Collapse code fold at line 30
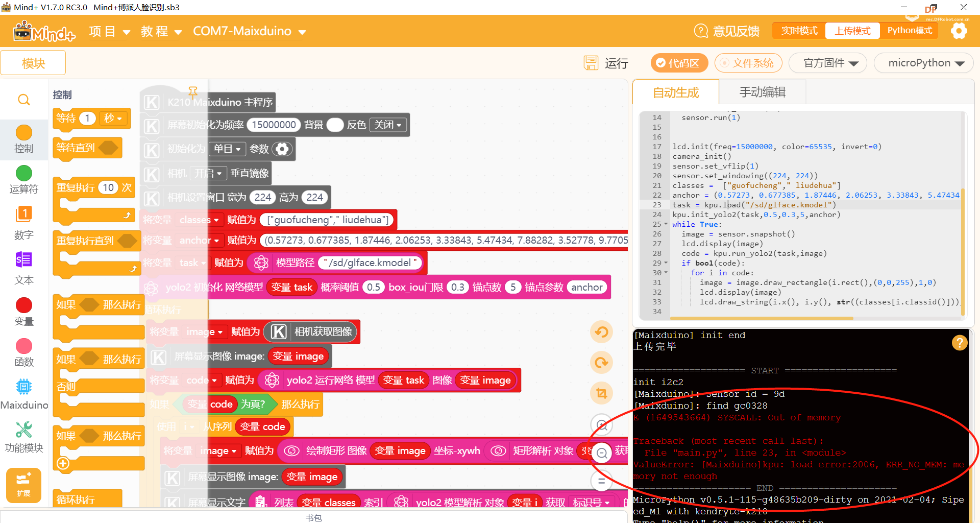 (666, 273)
